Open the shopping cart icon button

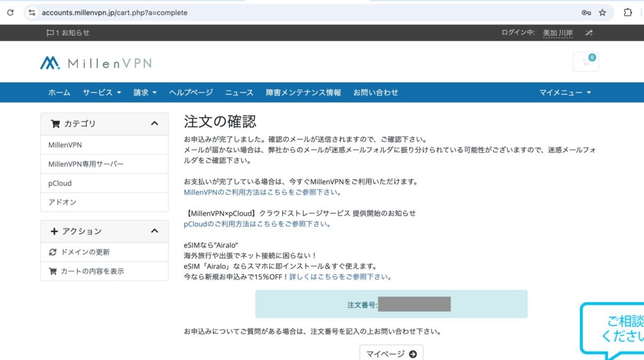586,62
